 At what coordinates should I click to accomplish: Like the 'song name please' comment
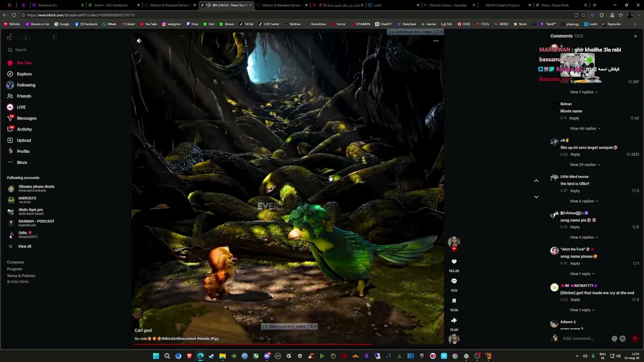click(634, 263)
